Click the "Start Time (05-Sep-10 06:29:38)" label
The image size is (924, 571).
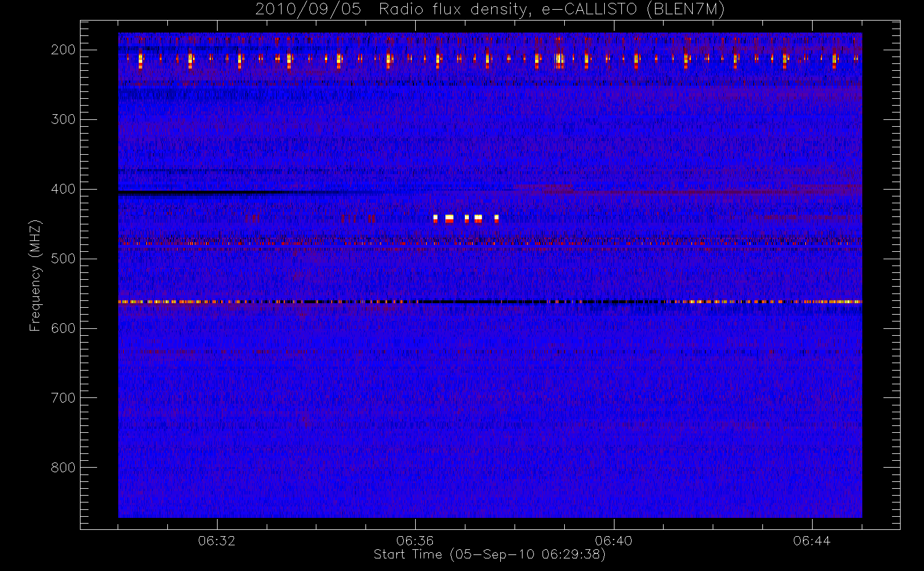pyautogui.click(x=489, y=554)
